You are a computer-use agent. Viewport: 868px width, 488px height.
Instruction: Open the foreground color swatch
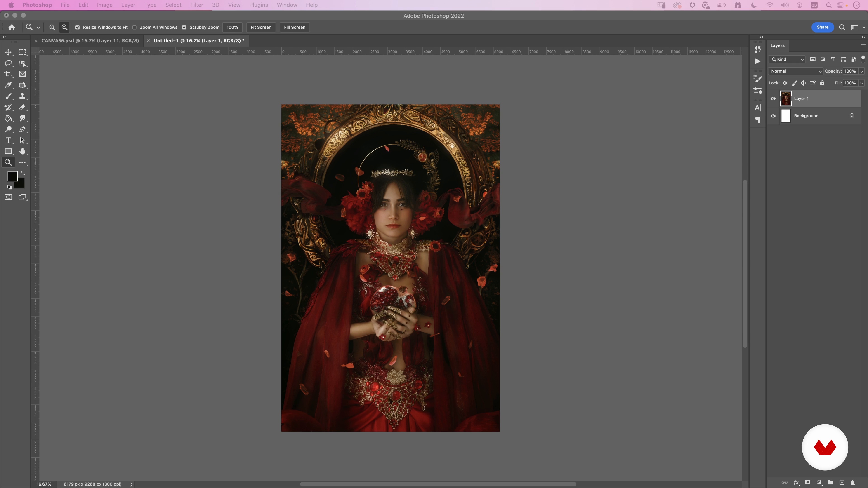click(x=12, y=176)
